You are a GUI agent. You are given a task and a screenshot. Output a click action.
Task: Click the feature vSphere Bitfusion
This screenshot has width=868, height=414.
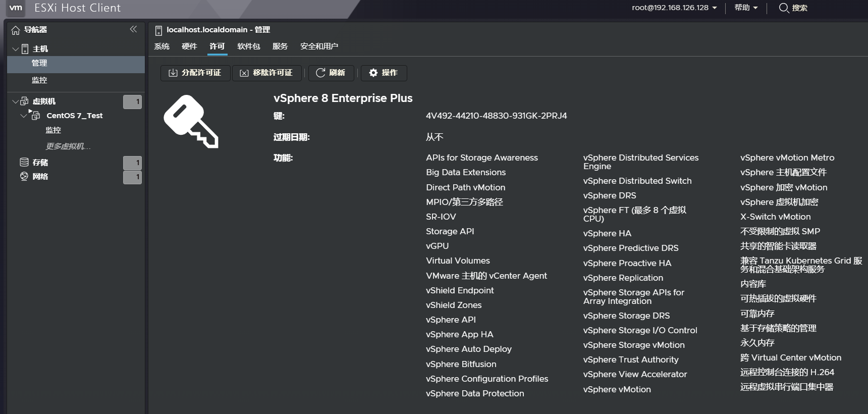(x=461, y=364)
